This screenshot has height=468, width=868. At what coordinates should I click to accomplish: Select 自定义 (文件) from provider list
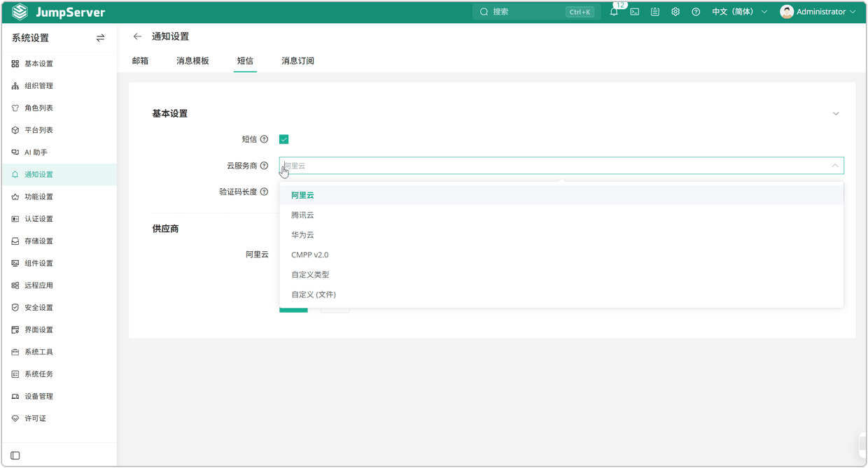(561, 295)
